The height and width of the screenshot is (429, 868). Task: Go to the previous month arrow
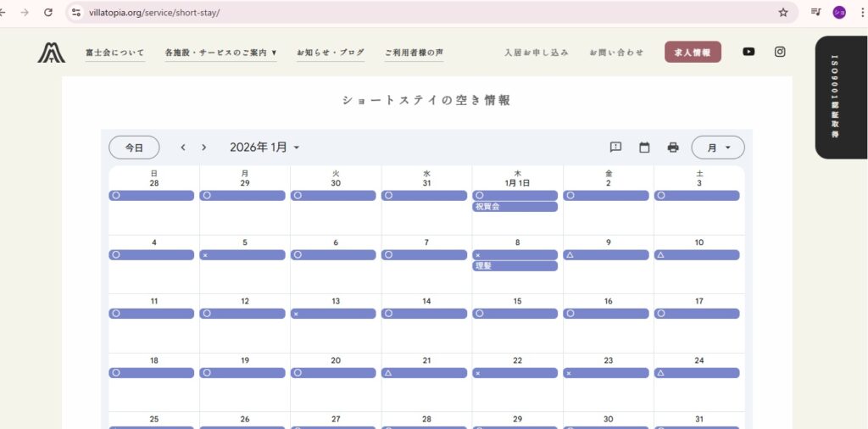pos(183,148)
